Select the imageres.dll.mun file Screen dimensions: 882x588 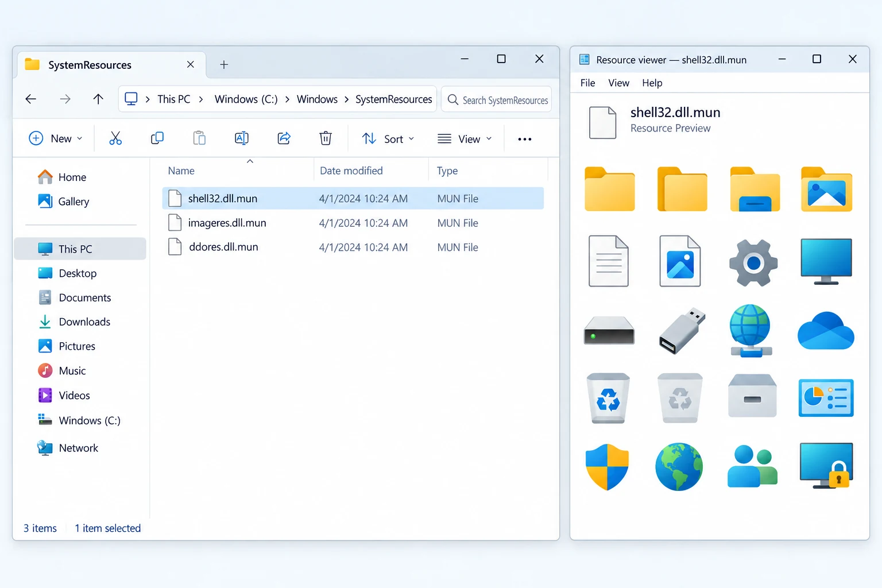353,223
